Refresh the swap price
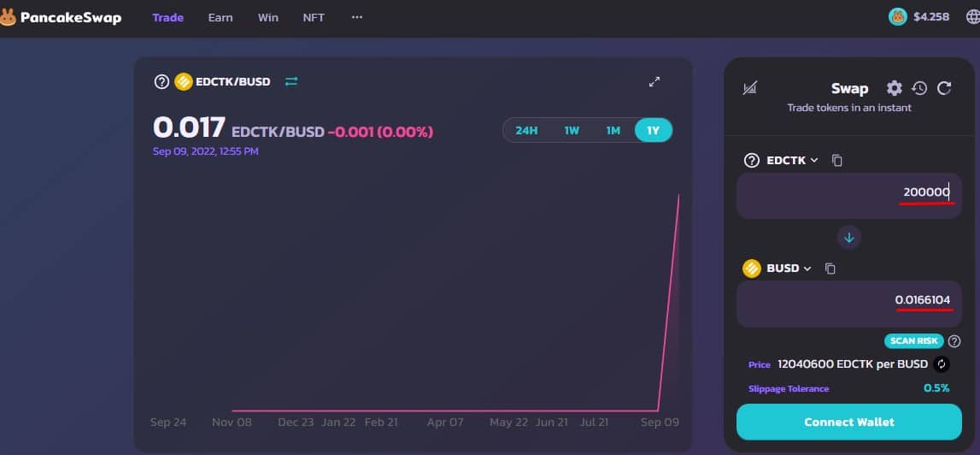Image resolution: width=980 pixels, height=455 pixels. coord(944,87)
